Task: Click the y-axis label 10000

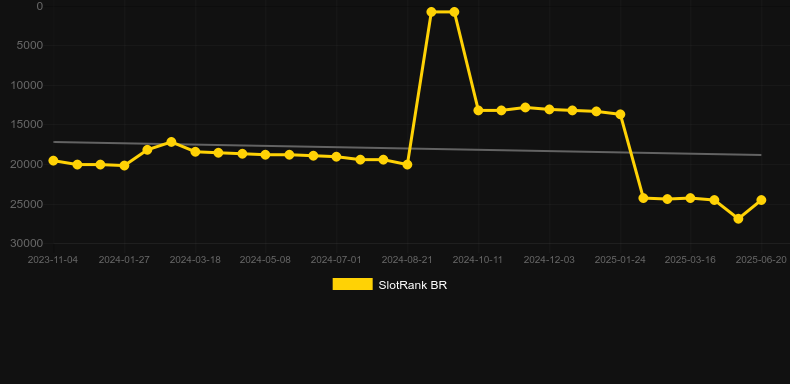Action: pos(27,85)
